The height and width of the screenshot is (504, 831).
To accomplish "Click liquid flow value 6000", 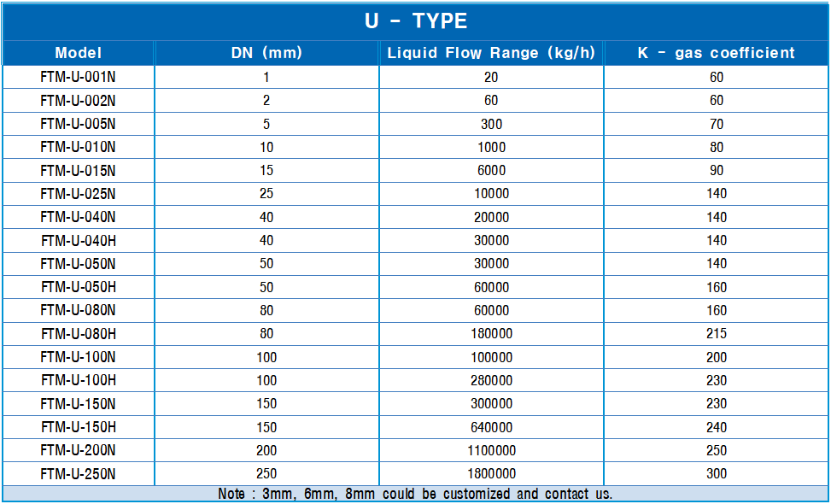I will 491,171.
